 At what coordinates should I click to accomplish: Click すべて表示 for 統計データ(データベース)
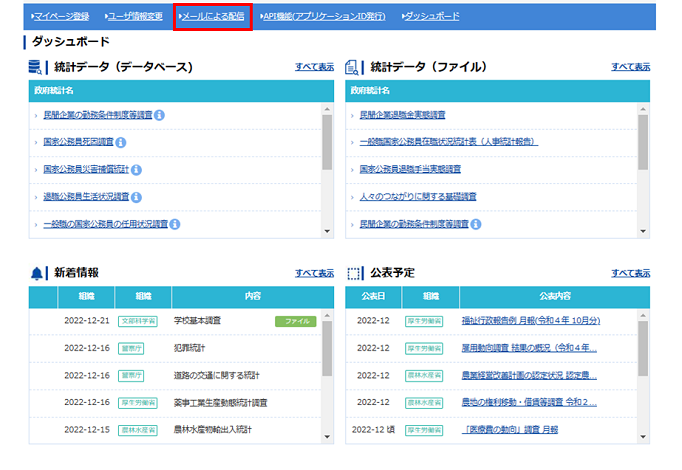314,67
